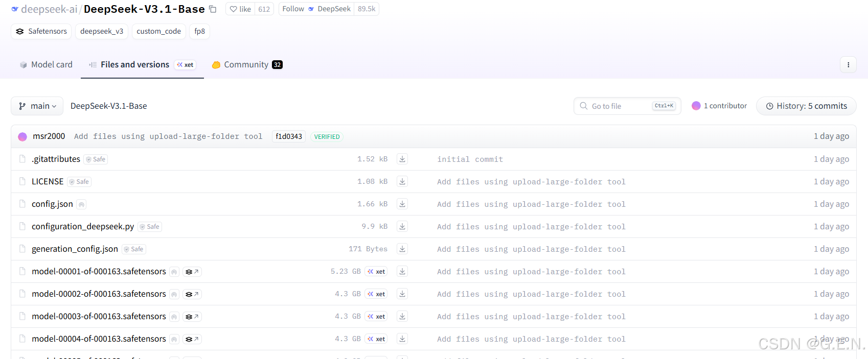Follow DeepSeek organization
This screenshot has width=868, height=359.
point(316,9)
